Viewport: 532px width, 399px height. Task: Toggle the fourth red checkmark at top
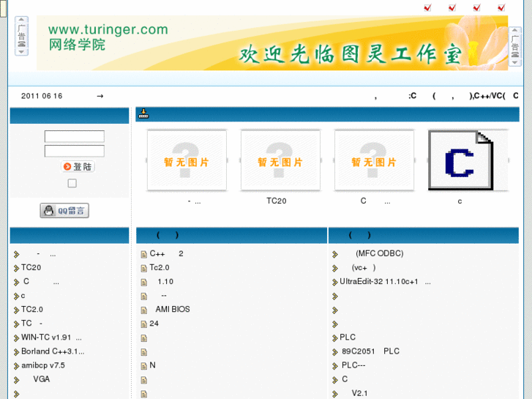(x=501, y=7)
